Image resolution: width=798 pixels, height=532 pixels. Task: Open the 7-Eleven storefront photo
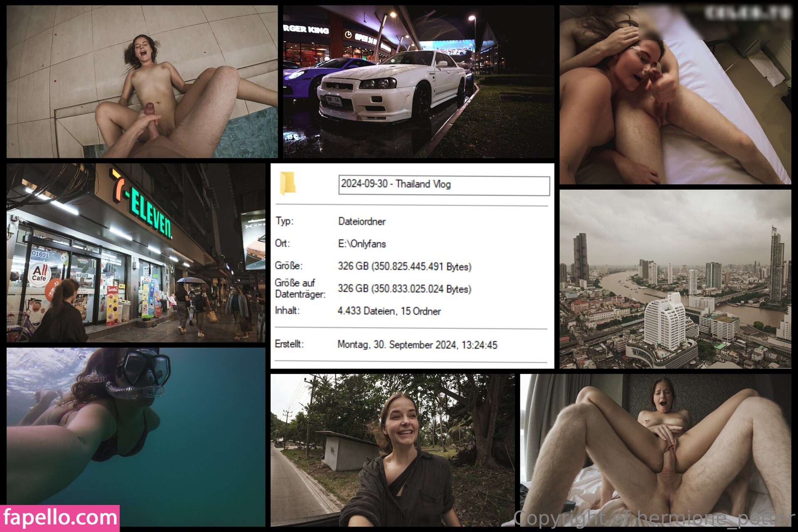point(135,252)
